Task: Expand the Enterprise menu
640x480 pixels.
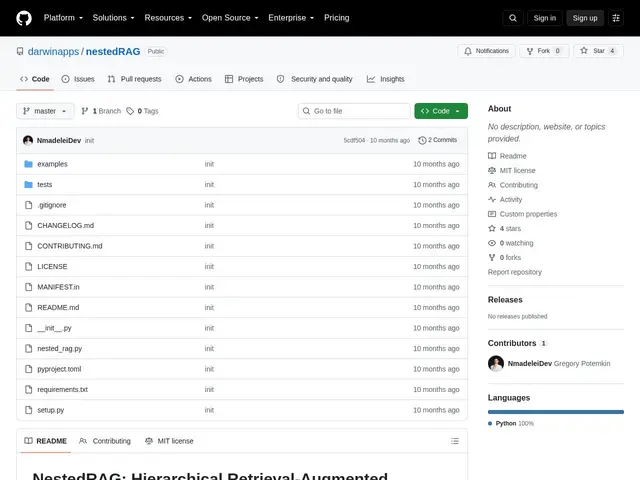Action: 291,18
